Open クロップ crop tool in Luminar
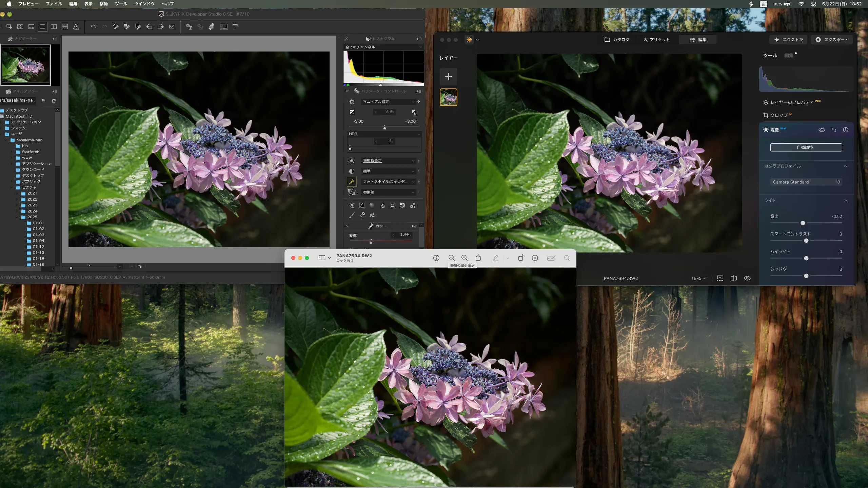 [777, 115]
